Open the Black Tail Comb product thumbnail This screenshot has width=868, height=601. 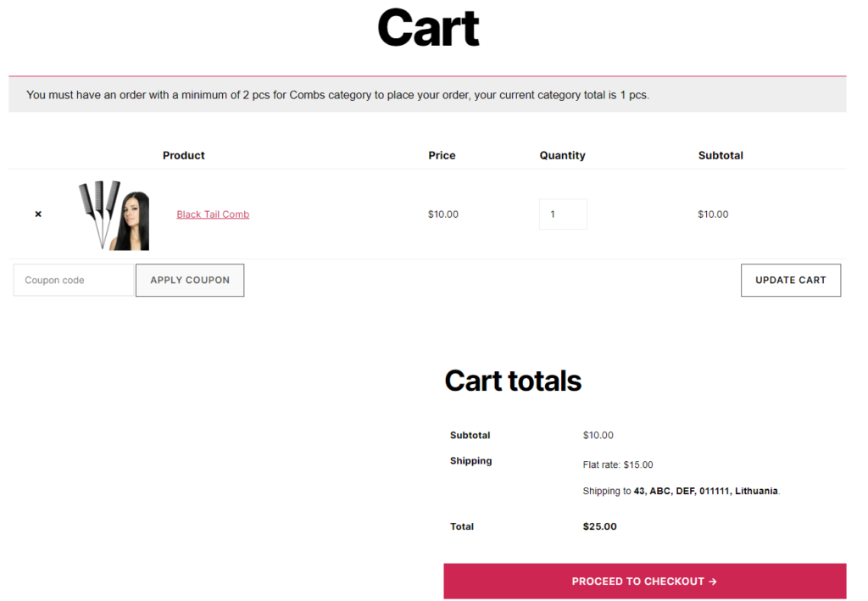click(114, 215)
